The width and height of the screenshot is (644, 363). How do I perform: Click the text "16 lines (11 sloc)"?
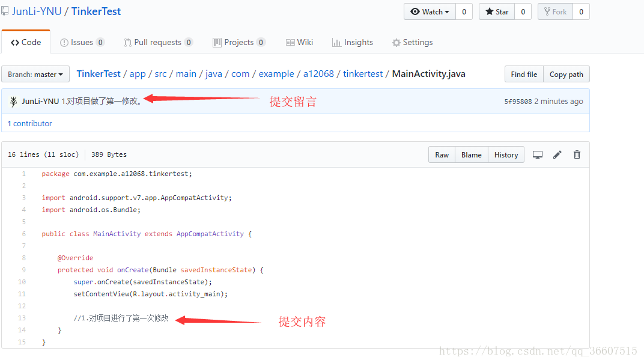(x=43, y=154)
